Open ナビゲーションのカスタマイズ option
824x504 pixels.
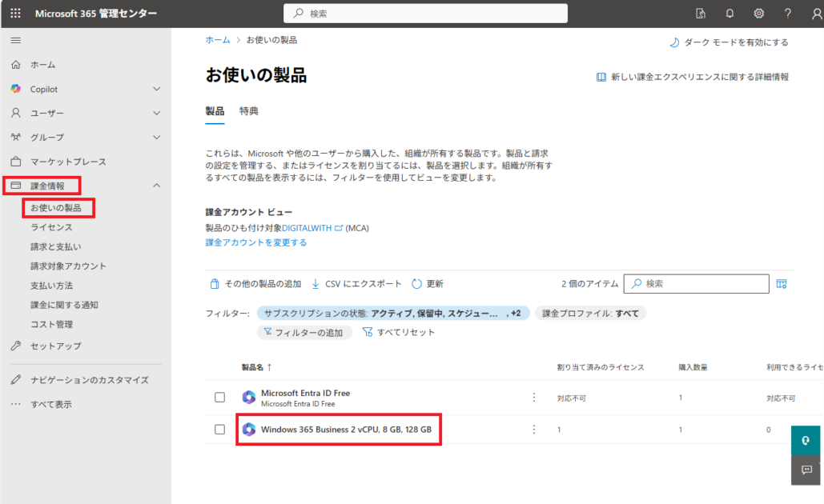90,380
